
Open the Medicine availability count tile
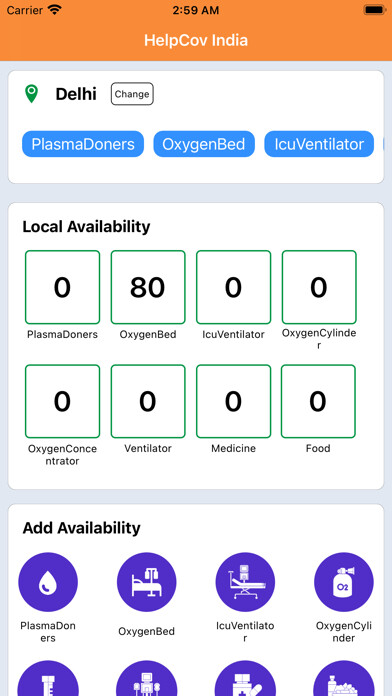(234, 401)
